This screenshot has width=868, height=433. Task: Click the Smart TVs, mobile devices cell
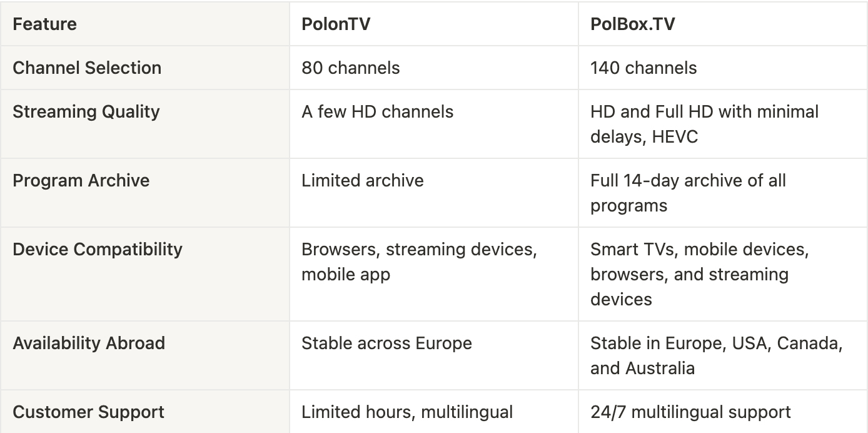click(723, 274)
